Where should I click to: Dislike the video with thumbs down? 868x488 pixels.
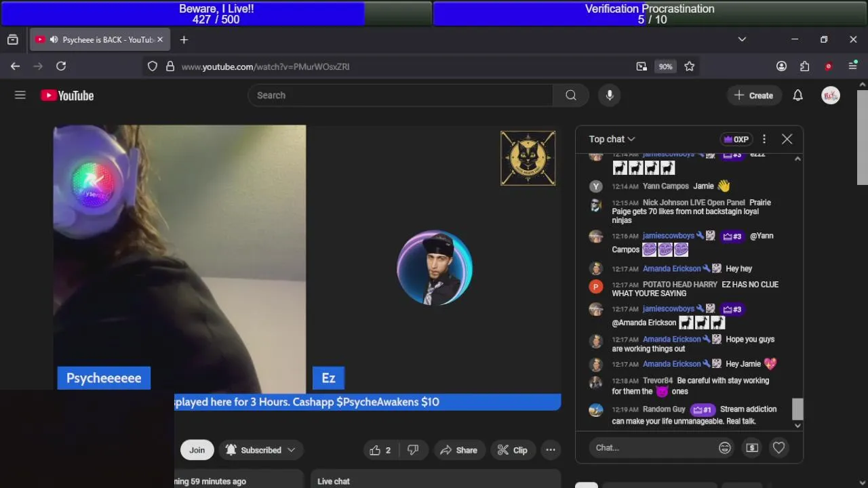click(x=413, y=450)
